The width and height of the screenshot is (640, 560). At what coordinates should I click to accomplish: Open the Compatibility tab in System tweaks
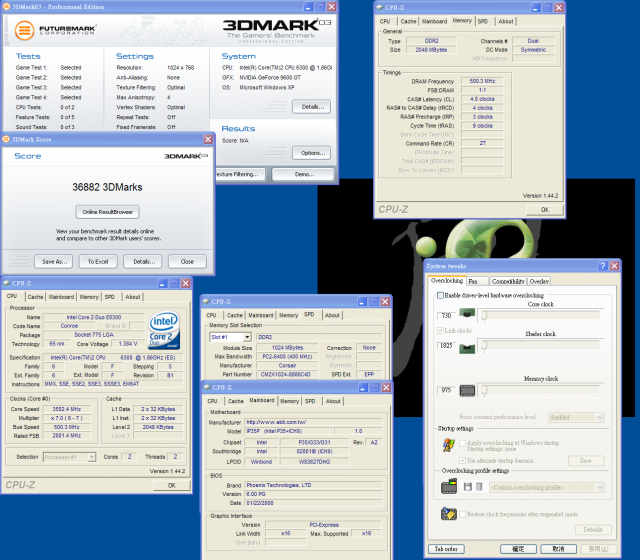pyautogui.click(x=508, y=281)
